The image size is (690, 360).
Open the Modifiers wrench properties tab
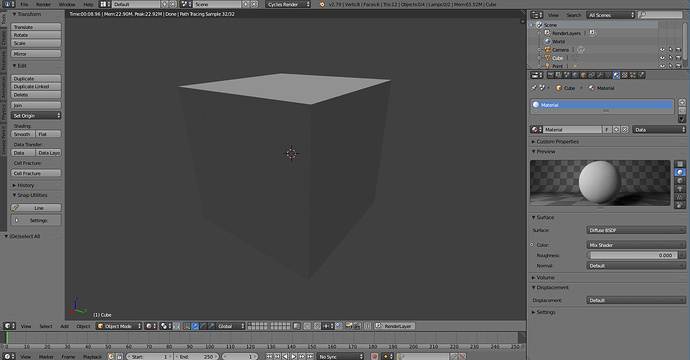point(600,75)
